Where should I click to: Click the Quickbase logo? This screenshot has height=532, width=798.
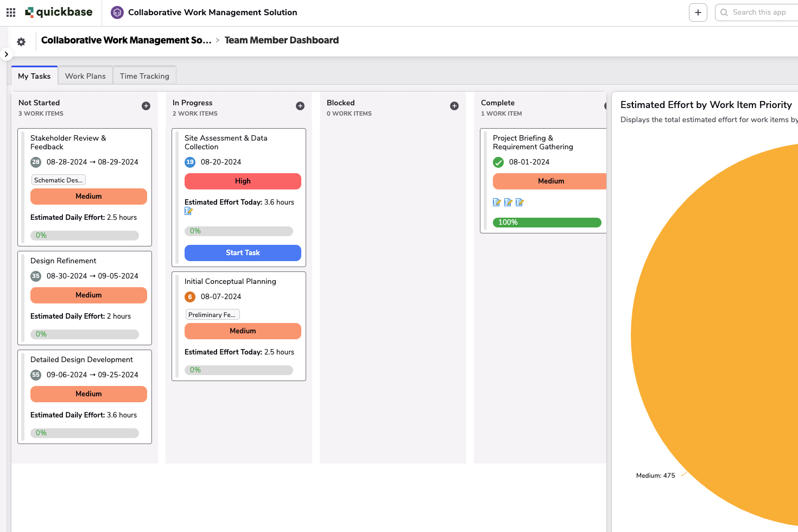tap(59, 12)
